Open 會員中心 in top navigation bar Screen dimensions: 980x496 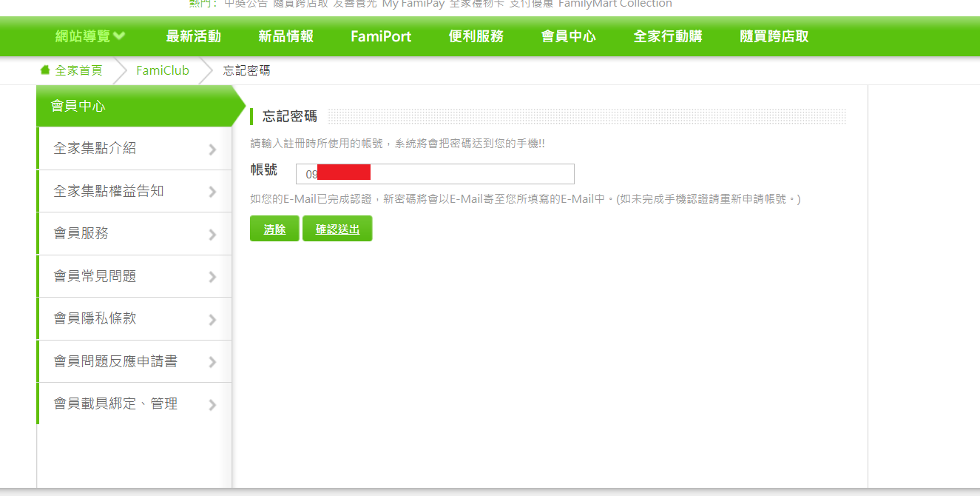[x=569, y=36]
